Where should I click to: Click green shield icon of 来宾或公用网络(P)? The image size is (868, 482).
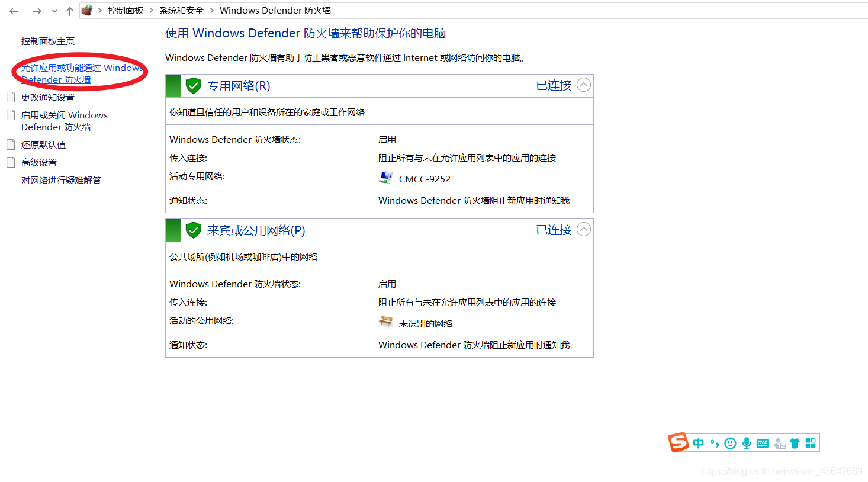coord(194,230)
